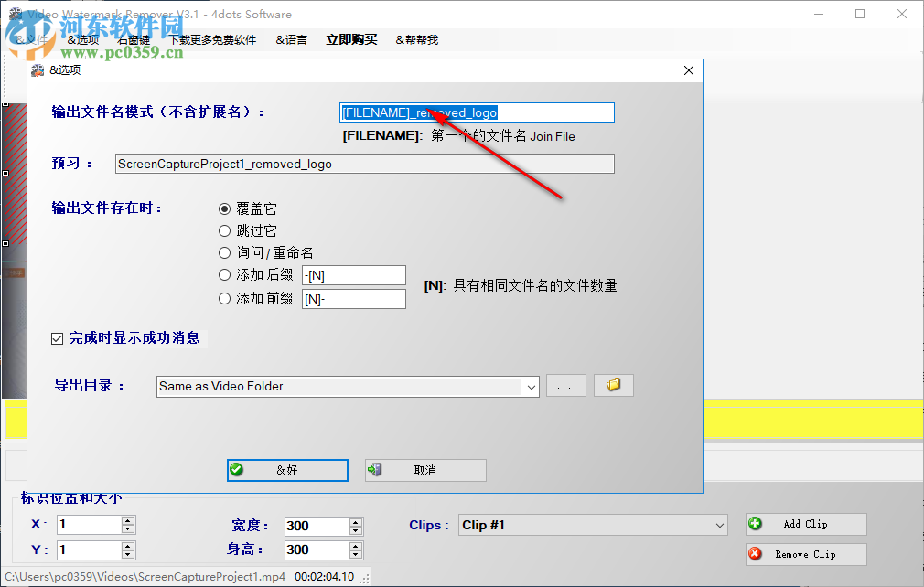Toggle the 完成时显示成功消息 checkbox
The image size is (924, 587).
pyautogui.click(x=56, y=337)
